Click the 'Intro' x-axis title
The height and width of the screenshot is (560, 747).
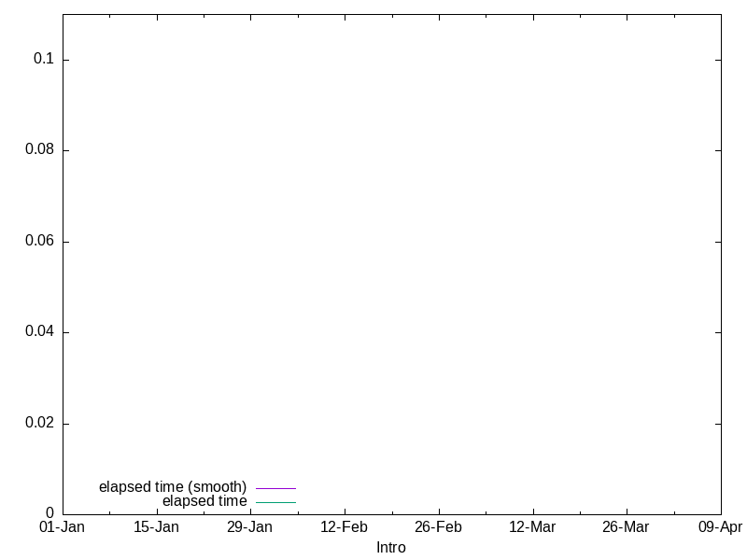390,548
